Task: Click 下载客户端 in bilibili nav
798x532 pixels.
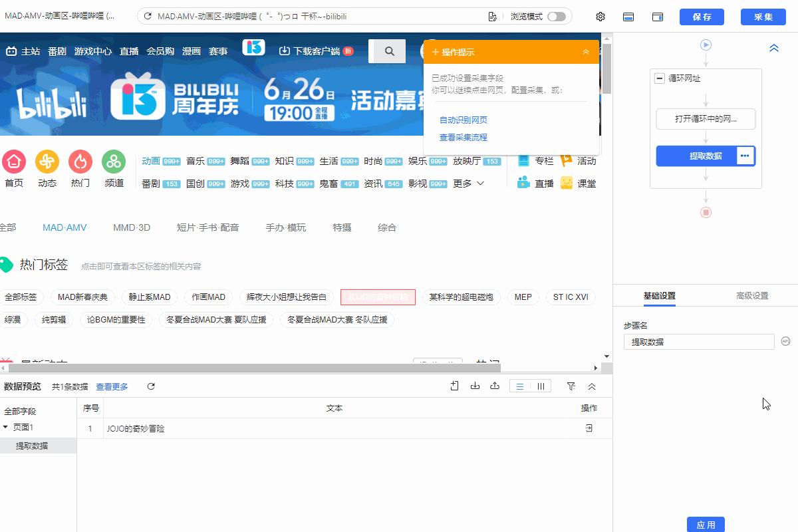Action: click(315, 51)
